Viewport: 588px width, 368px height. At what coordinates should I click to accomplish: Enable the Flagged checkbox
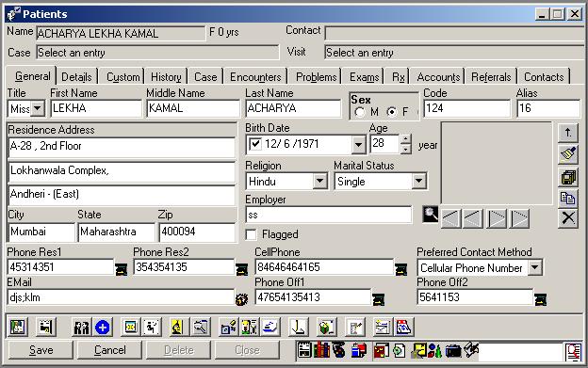click(x=252, y=234)
